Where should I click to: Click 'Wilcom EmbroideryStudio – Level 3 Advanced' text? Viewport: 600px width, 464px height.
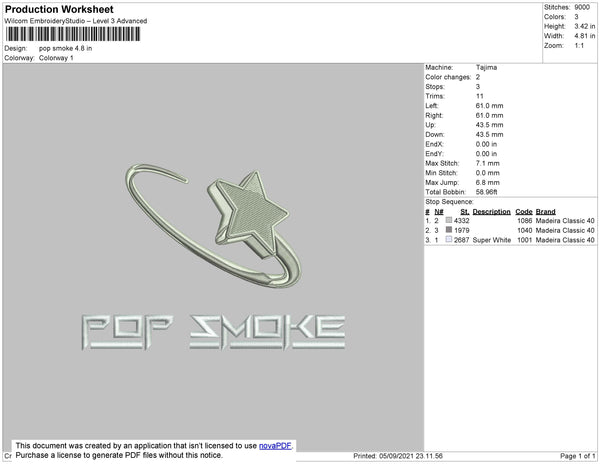pos(76,21)
